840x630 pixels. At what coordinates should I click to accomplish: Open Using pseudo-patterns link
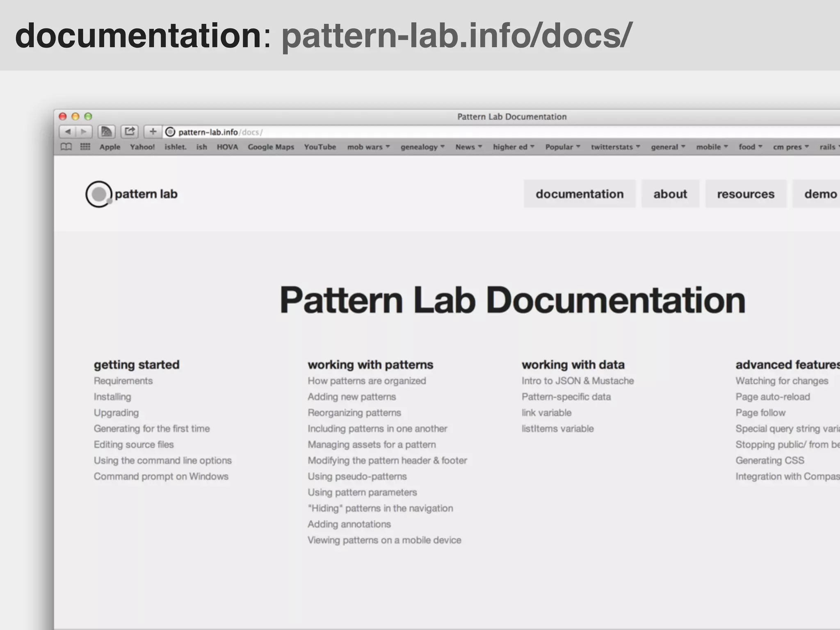click(x=357, y=476)
